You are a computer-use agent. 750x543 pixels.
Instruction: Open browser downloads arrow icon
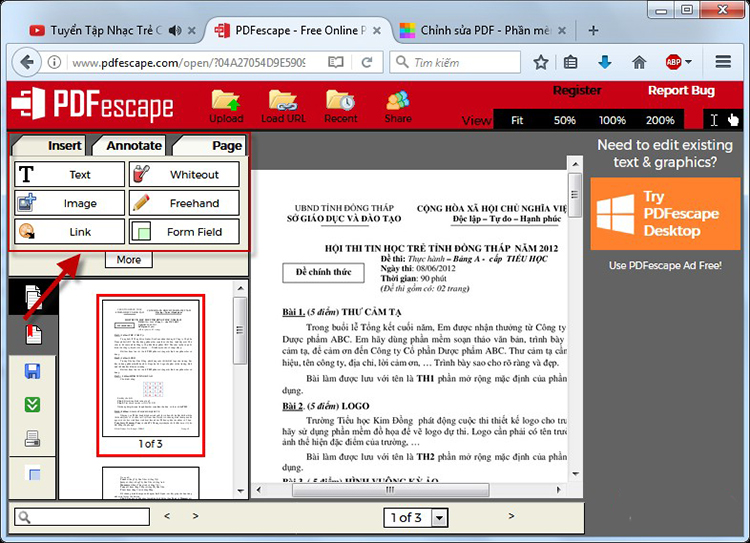coord(605,62)
